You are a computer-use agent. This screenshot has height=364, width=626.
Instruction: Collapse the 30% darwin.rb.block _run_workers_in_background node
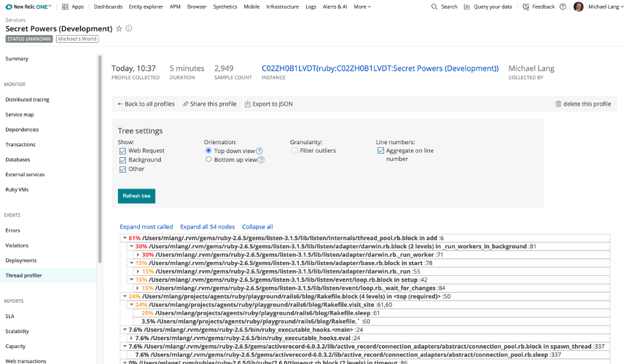131,246
